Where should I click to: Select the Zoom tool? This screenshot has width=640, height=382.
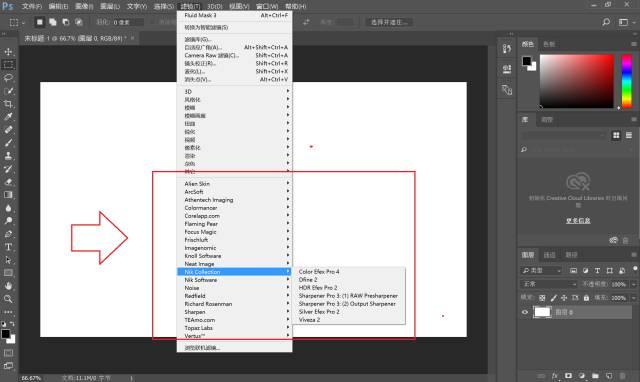pos(8,299)
